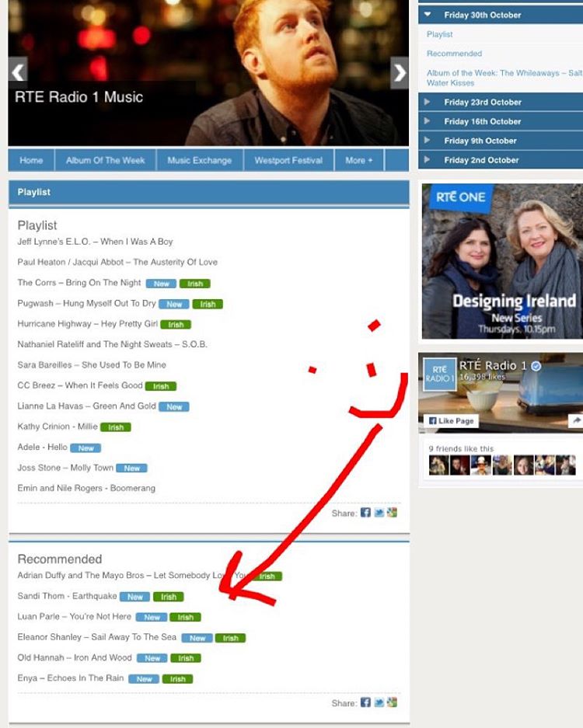Share Recommended section on Twitter
Viewport: 583px width, 728px height.
(379, 702)
